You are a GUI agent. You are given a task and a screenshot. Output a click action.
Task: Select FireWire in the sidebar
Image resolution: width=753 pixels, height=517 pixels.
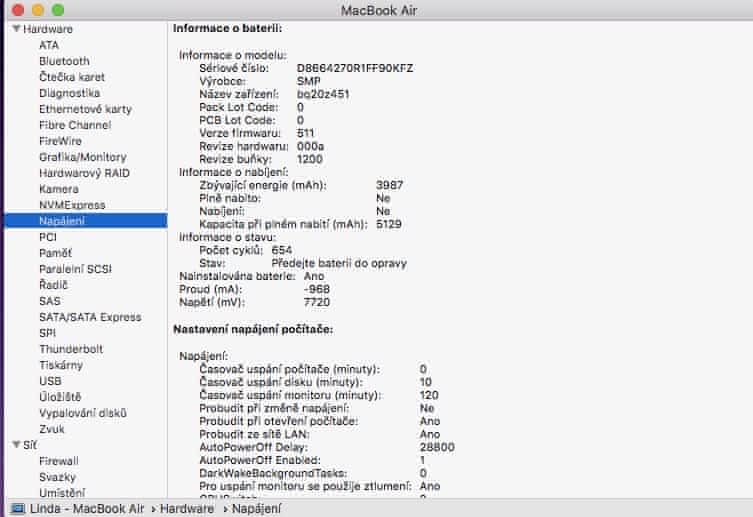pos(61,141)
